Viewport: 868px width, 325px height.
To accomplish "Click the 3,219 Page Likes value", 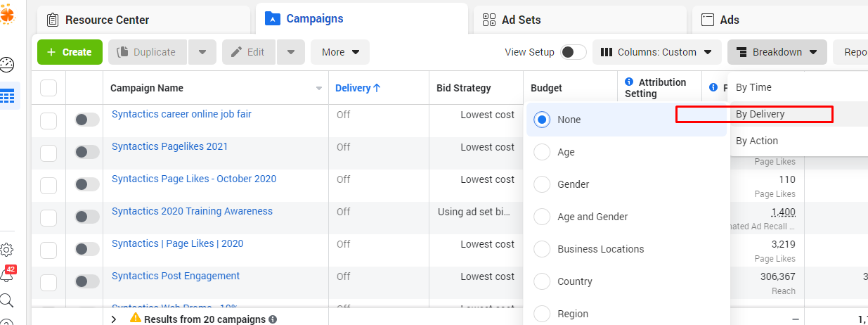I will (782, 244).
